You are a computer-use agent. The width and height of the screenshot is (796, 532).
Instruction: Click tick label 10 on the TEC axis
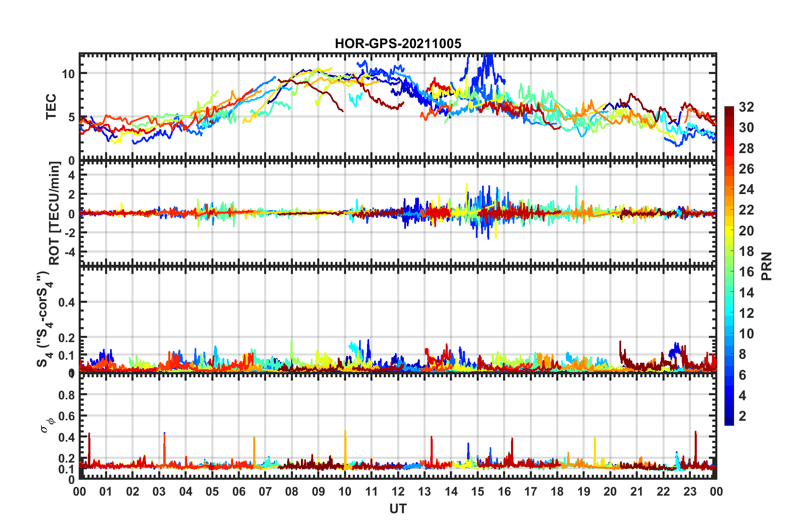coord(68,74)
